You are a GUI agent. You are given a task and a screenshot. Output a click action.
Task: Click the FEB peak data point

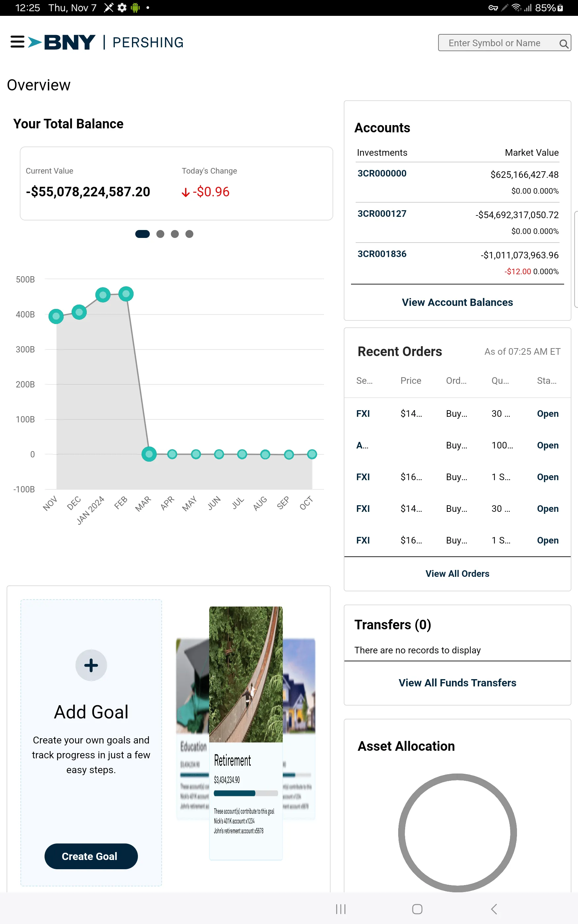(x=126, y=294)
